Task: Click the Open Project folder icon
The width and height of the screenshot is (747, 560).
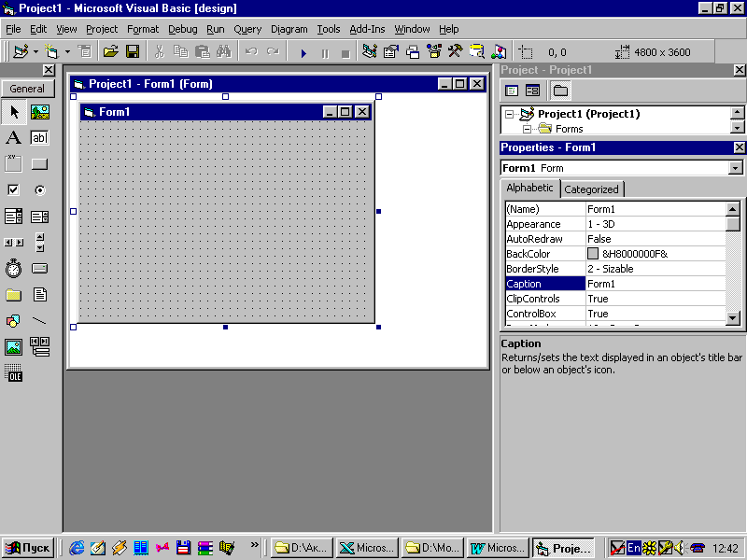Action: click(x=110, y=51)
